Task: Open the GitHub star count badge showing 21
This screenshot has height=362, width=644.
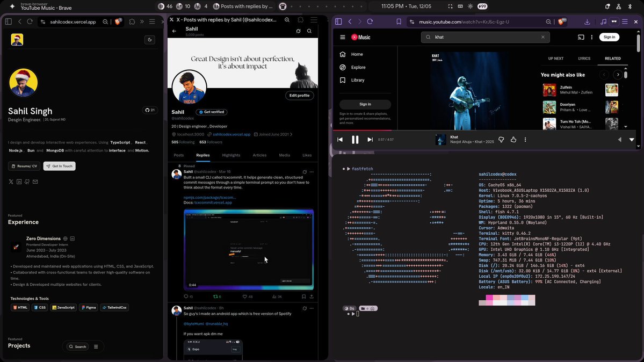Action: 150,110
